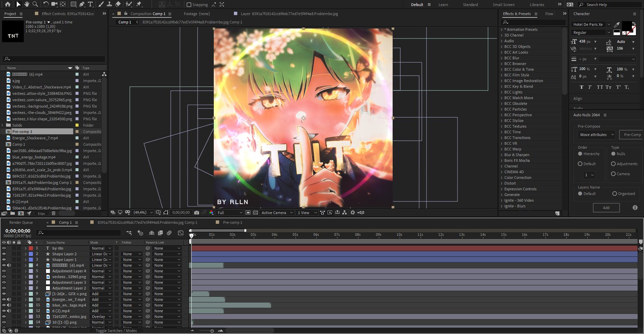Mute audio of the blue_en...tage.mp4 layer

pyautogui.click(x=9, y=305)
